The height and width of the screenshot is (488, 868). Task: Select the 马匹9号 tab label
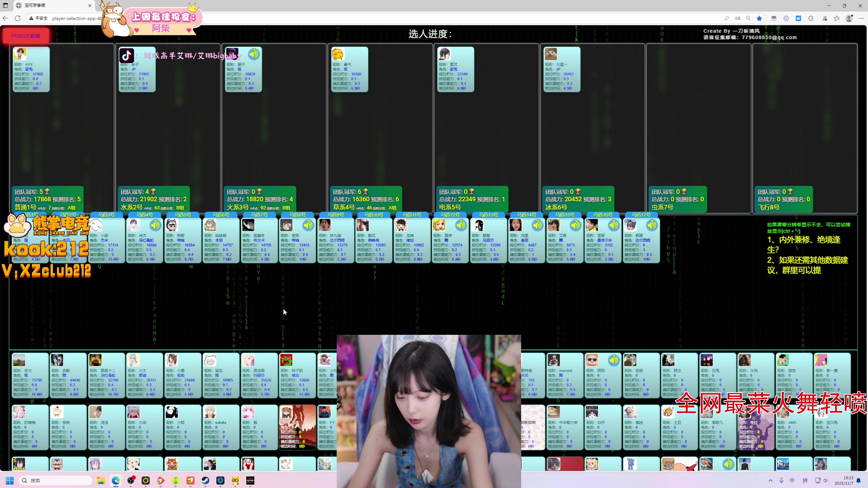pos(336,215)
